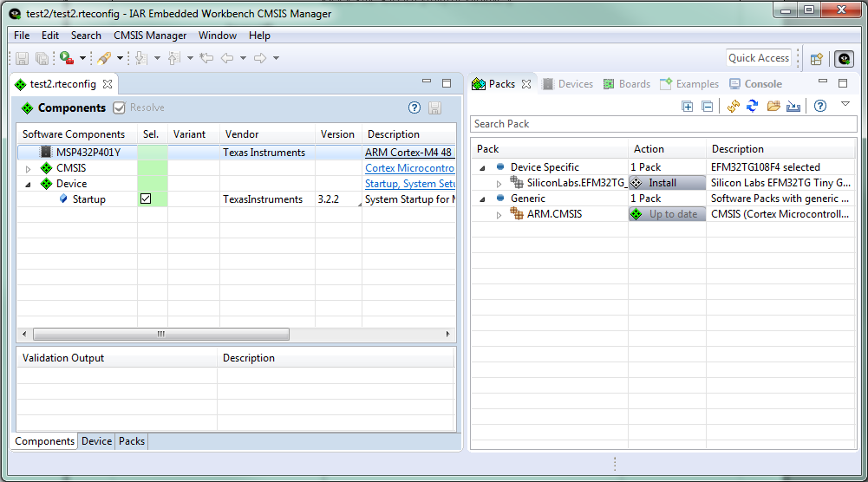Click Expand All icon in Packs toolbar
This screenshot has height=482, width=868.
pos(688,107)
